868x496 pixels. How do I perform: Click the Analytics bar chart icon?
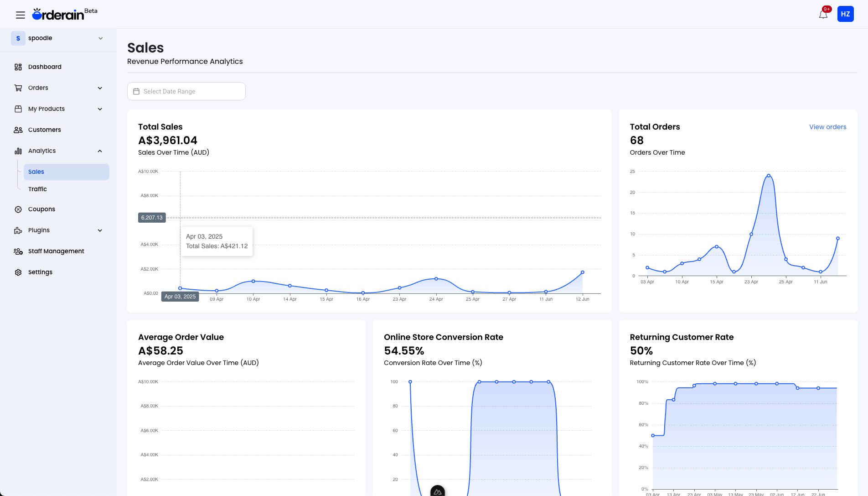[x=18, y=151]
